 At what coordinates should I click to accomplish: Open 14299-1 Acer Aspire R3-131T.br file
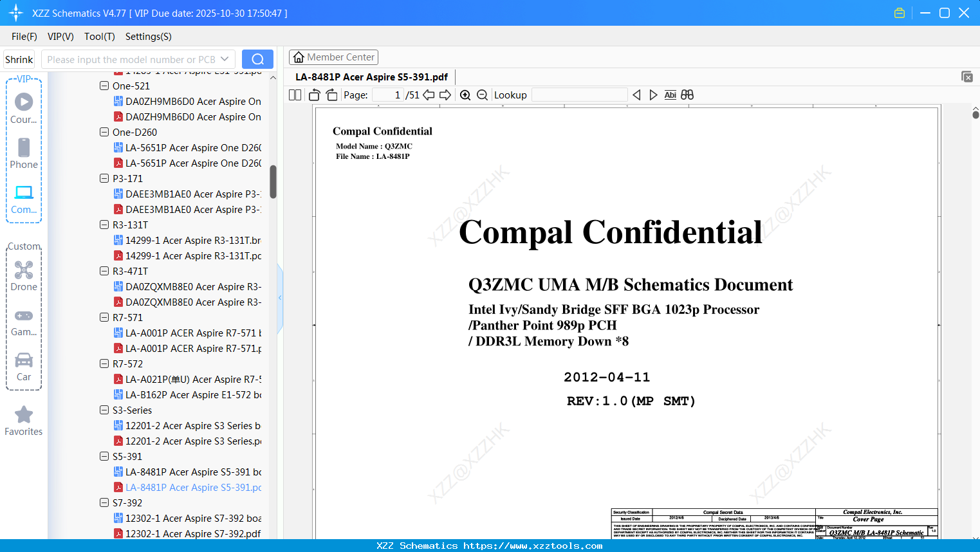[188, 241]
